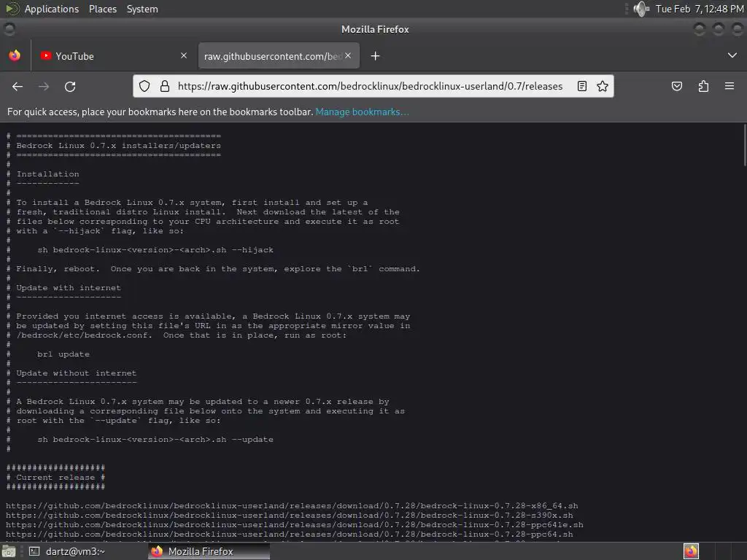Viewport: 747px width, 560px height.
Task: Click Manage bookmarks link
Action: pos(362,112)
